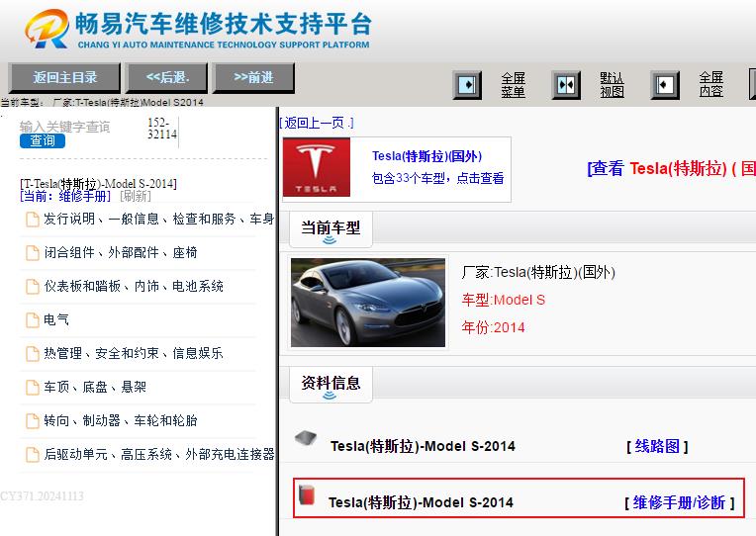Click the 全屏菜单 text label

tap(513, 85)
